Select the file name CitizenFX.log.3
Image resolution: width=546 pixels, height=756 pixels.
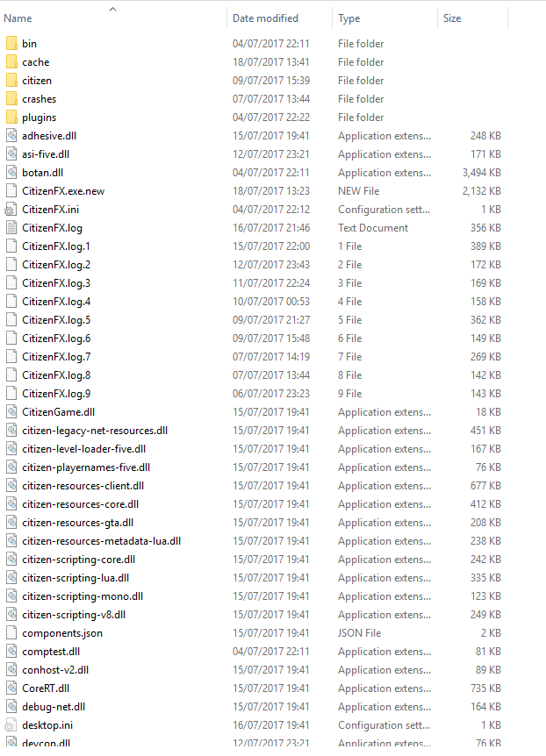pyautogui.click(x=56, y=283)
